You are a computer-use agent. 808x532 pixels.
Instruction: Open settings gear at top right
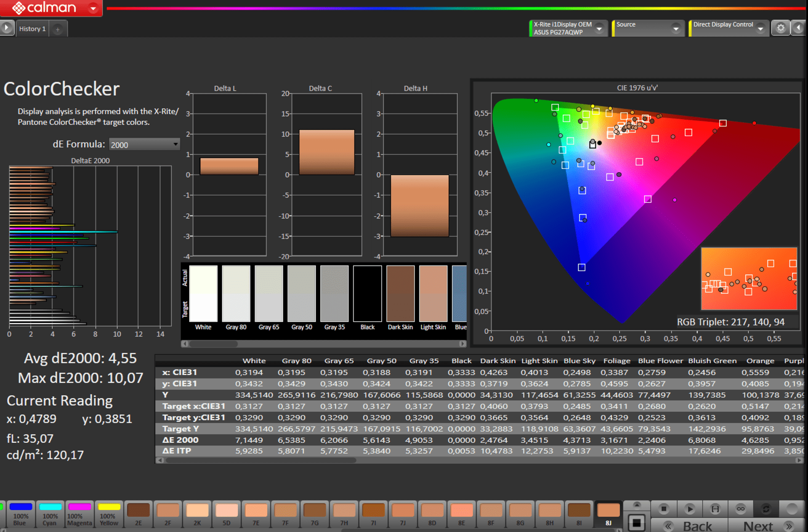[x=781, y=28]
